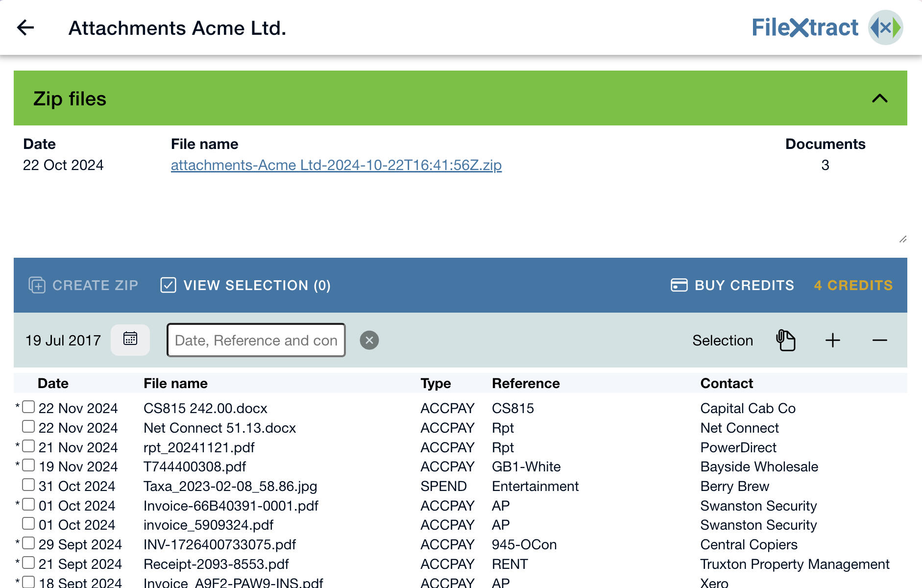Click the paperclip document icon near Selection
This screenshot has height=588, width=922.
pyautogui.click(x=786, y=340)
